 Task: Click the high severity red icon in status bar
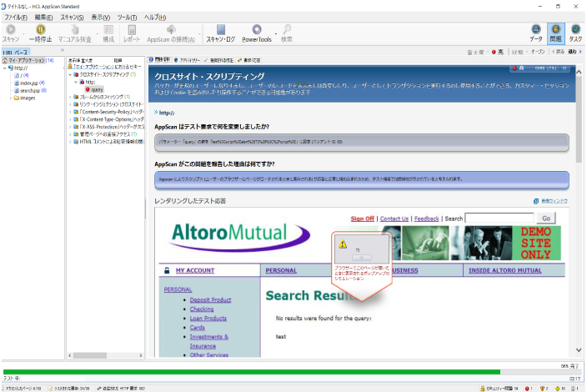[527, 389]
